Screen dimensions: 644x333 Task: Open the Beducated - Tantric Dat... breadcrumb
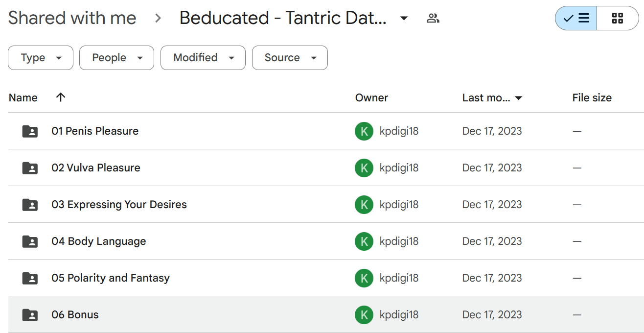pyautogui.click(x=283, y=18)
